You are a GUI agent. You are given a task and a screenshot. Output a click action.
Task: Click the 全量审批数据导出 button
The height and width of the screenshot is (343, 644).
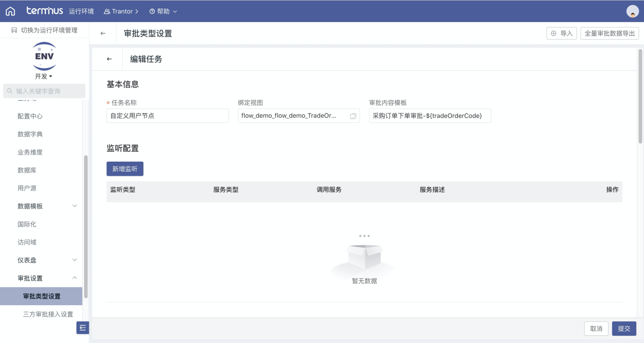pyautogui.click(x=610, y=34)
